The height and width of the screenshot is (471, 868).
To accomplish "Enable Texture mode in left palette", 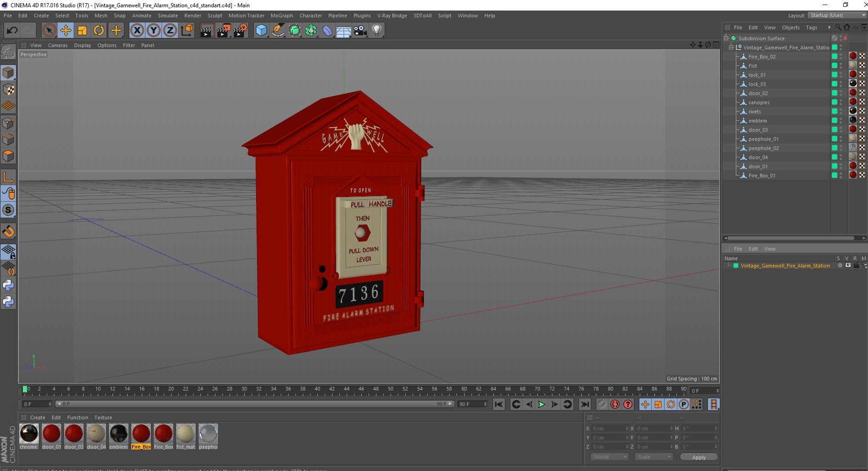I will click(x=8, y=90).
